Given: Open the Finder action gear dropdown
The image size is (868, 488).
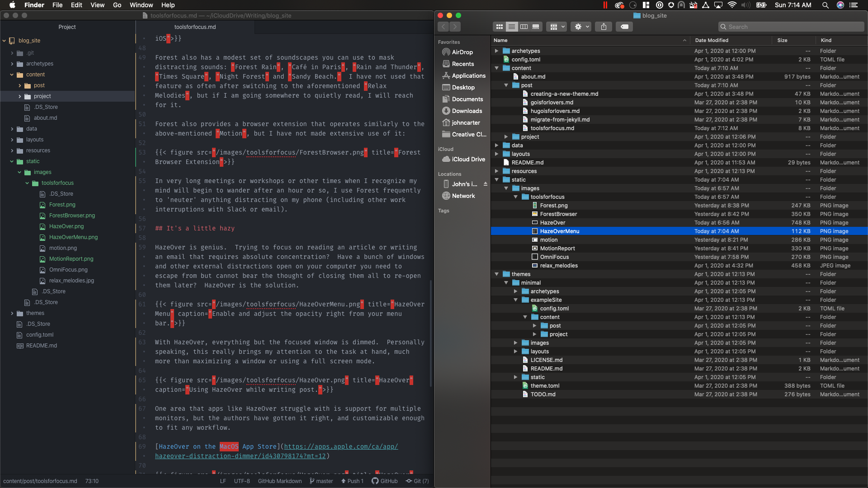Looking at the screenshot, I should 581,27.
